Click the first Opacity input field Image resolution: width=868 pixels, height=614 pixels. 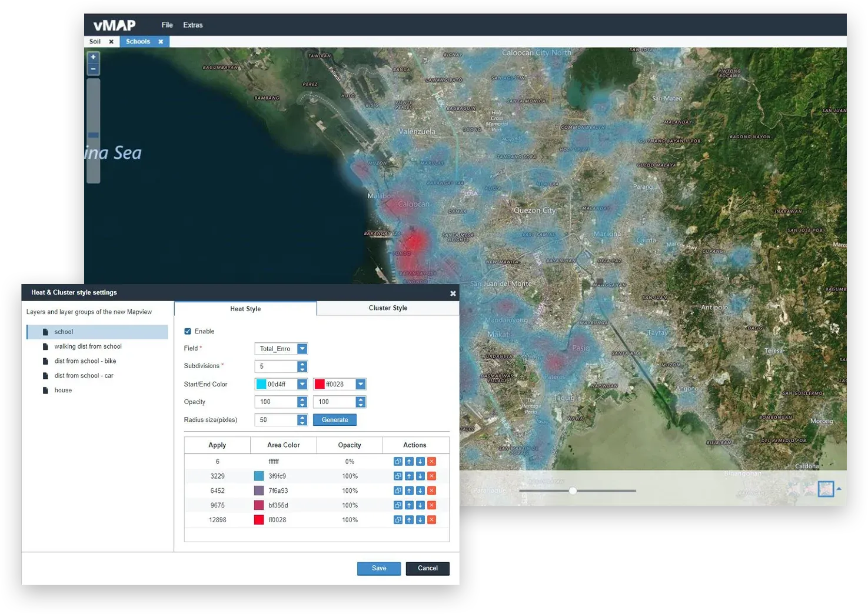click(276, 402)
